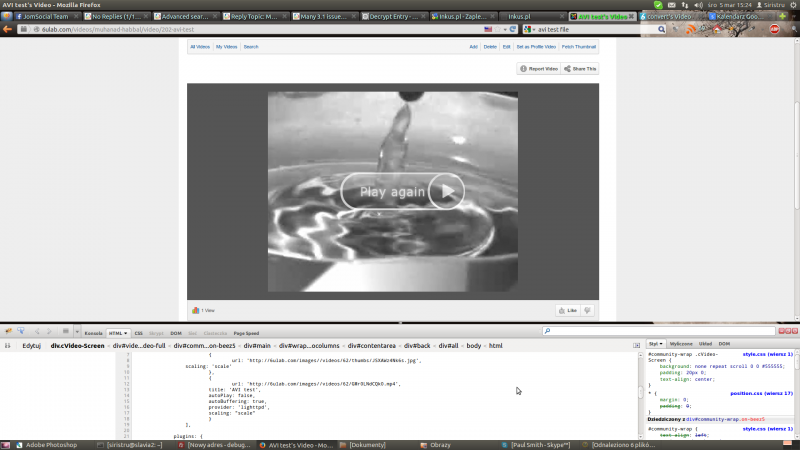800x450 pixels.
Task: Click the Add video link
Action: 473,46
